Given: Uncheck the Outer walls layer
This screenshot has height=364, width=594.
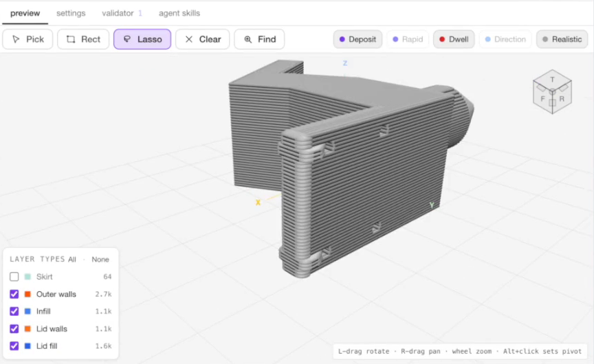Looking at the screenshot, I should click(14, 294).
